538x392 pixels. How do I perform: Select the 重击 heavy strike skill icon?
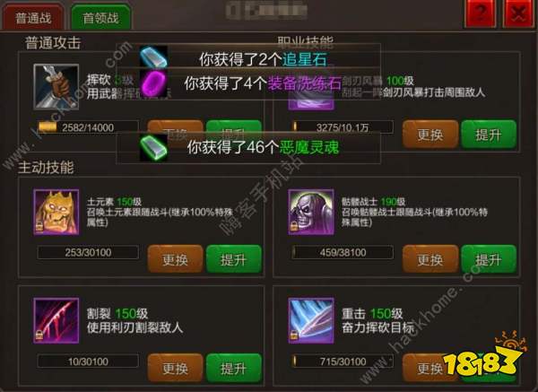click(x=311, y=320)
